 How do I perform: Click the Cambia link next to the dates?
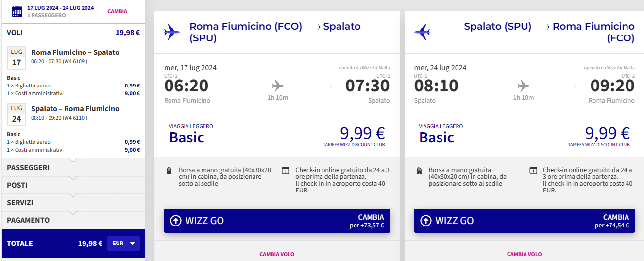117,11
